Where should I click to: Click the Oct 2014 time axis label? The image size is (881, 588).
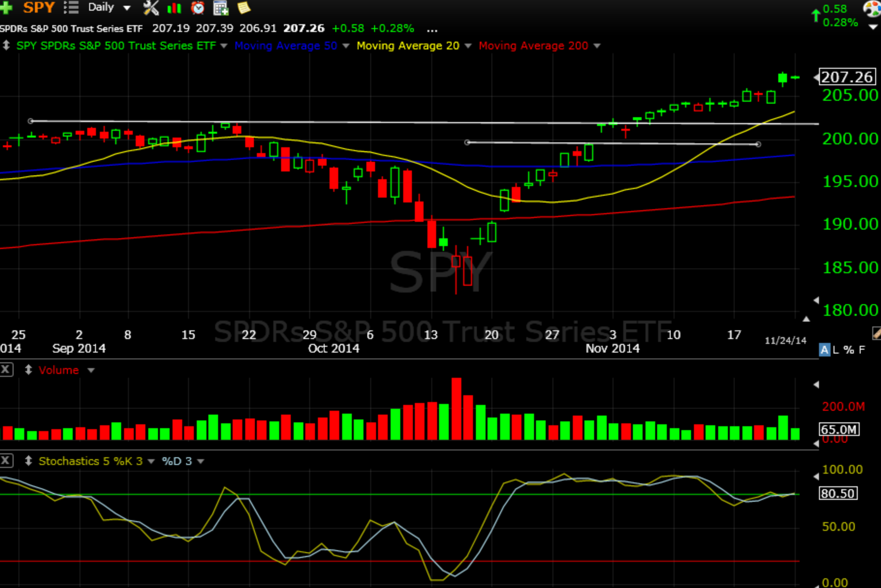click(x=334, y=348)
